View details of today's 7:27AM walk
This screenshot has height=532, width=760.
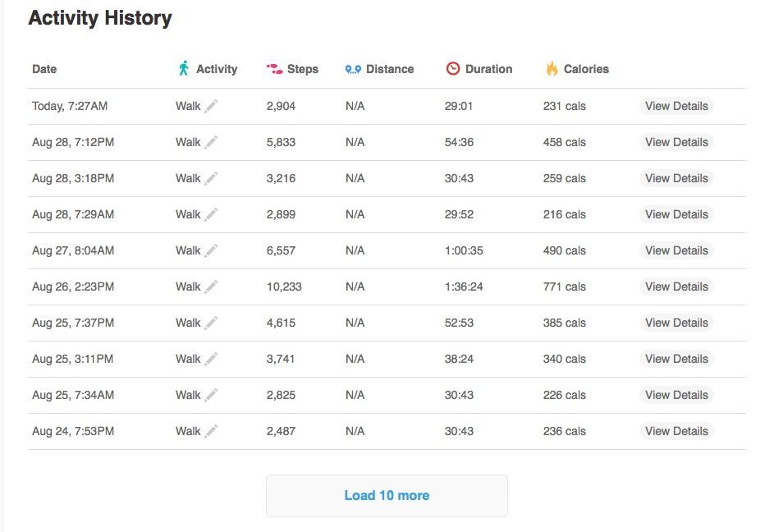pos(676,106)
